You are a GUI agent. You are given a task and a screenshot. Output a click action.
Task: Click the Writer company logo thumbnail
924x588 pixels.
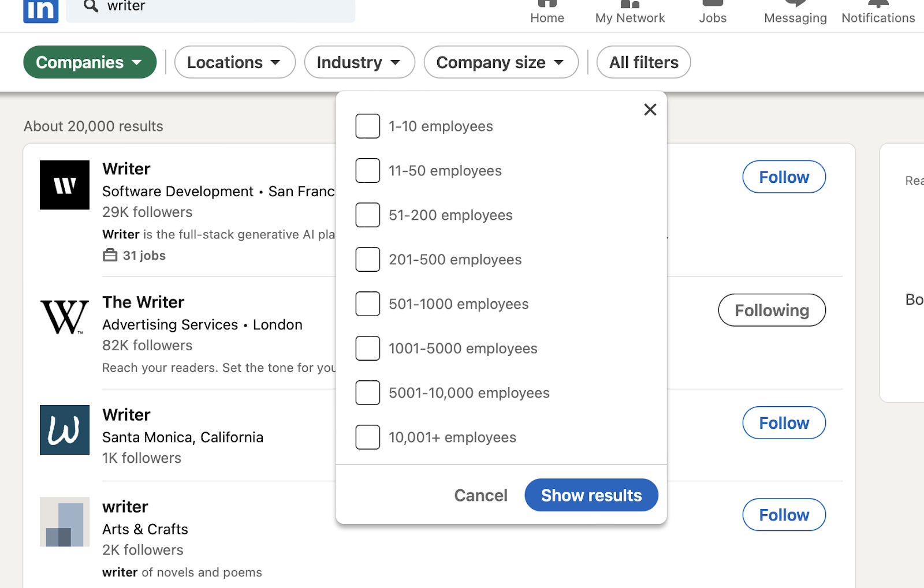(64, 185)
